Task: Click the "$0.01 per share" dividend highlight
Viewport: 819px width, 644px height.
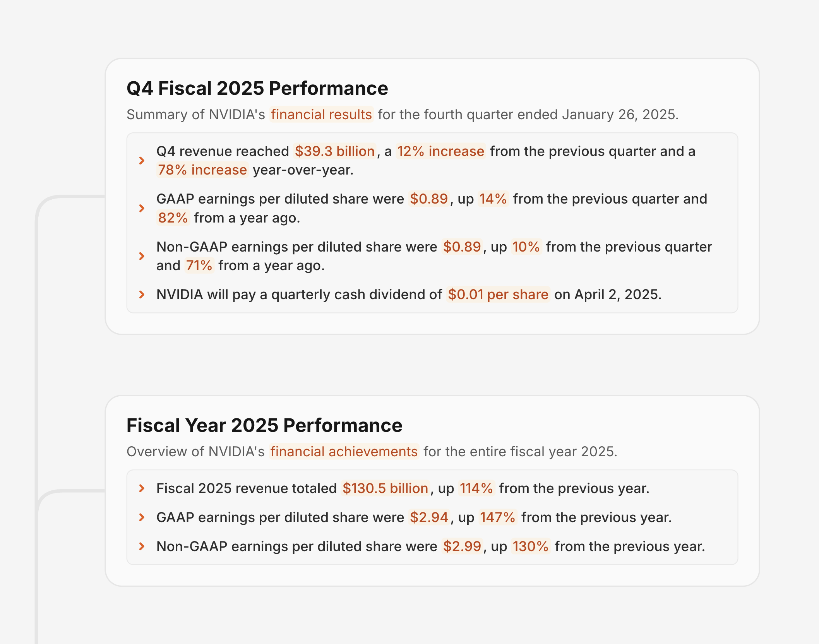Action: tap(498, 295)
